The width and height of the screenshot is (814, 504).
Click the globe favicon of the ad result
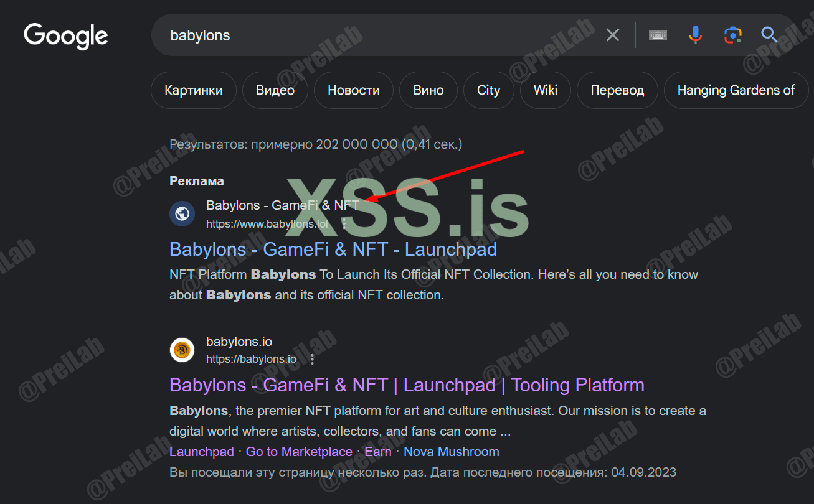(x=182, y=214)
